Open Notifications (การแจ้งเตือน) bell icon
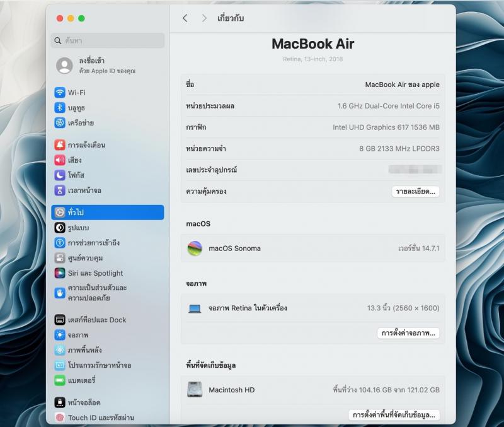504x427 pixels. (60, 145)
